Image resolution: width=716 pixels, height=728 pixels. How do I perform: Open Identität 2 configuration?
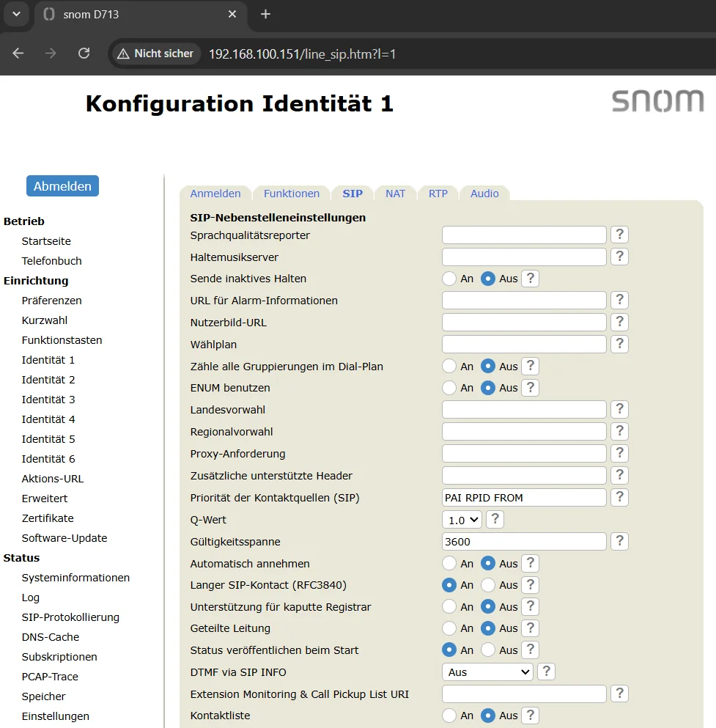pyautogui.click(x=48, y=380)
